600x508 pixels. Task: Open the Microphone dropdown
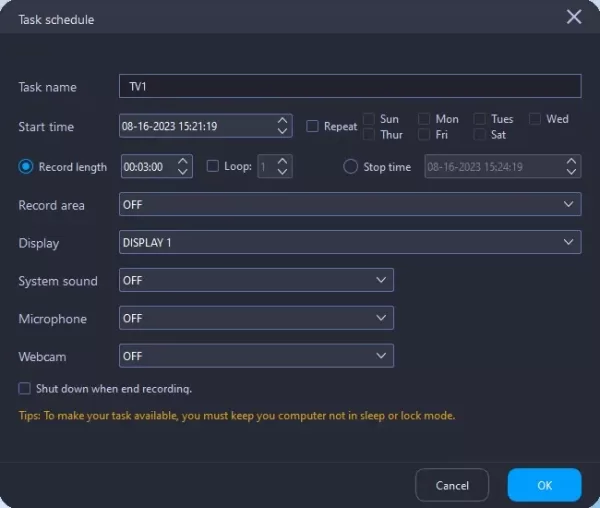pyautogui.click(x=256, y=318)
